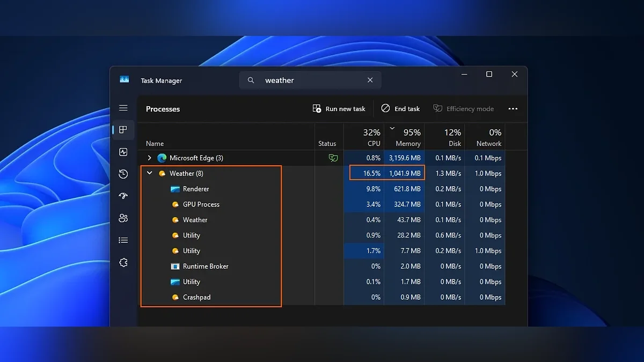Click the green leaf status icon for Edge
Viewport: 644px width, 362px height.
tap(333, 158)
